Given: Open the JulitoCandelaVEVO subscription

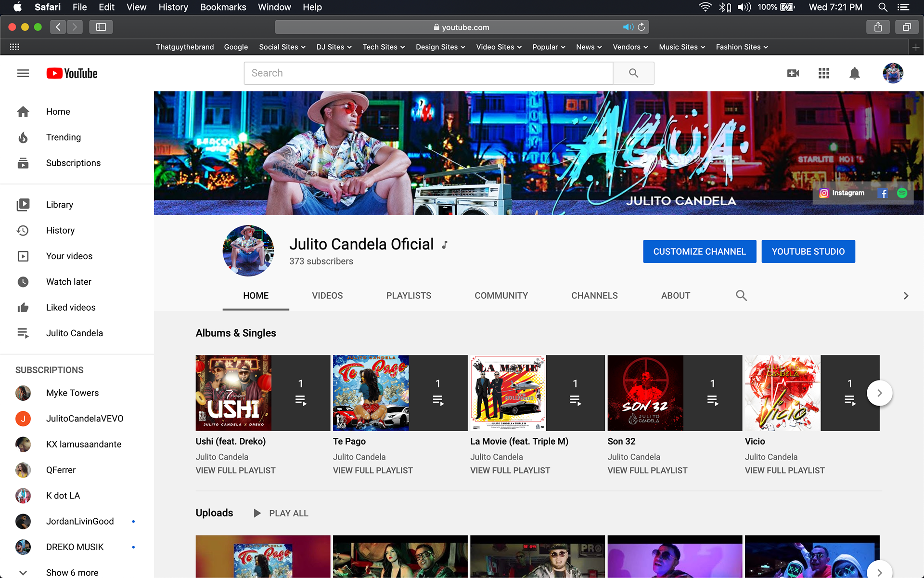Looking at the screenshot, I should [x=85, y=419].
